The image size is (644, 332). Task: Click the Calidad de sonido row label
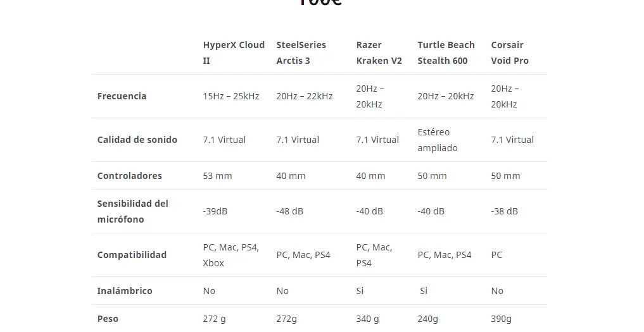(x=137, y=140)
